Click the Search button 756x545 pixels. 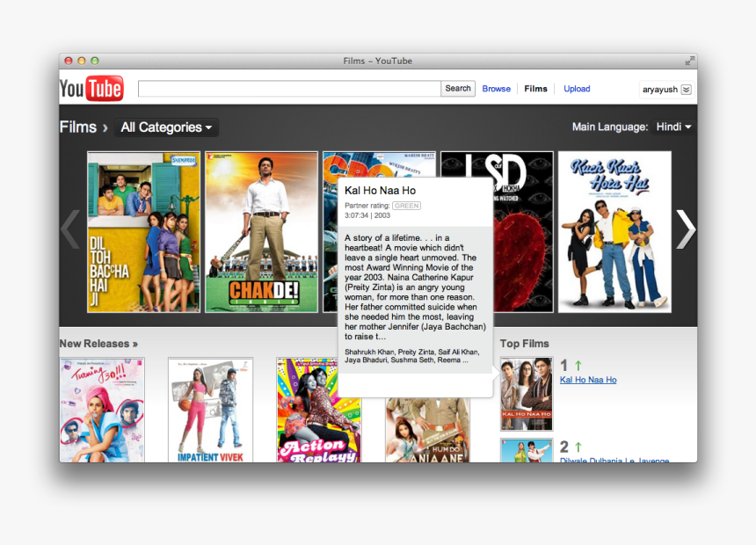458,88
